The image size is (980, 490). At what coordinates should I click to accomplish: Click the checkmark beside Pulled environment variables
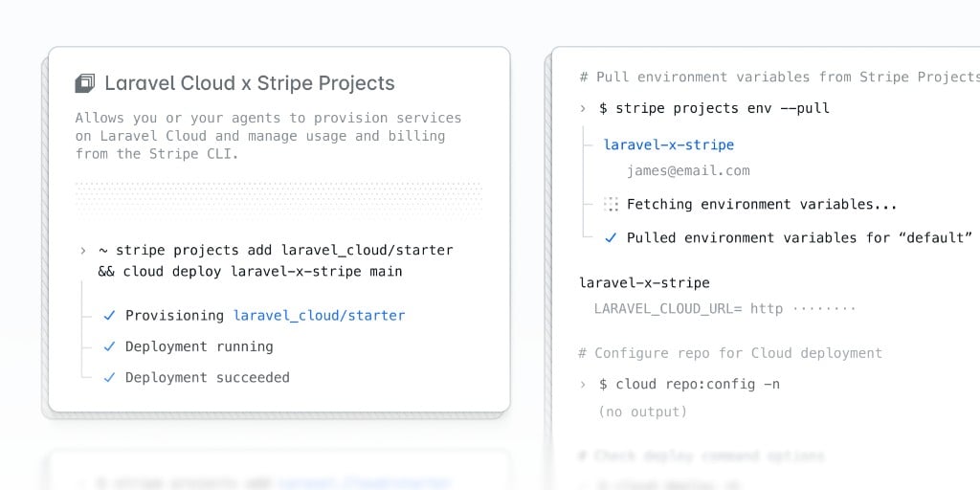pyautogui.click(x=611, y=238)
